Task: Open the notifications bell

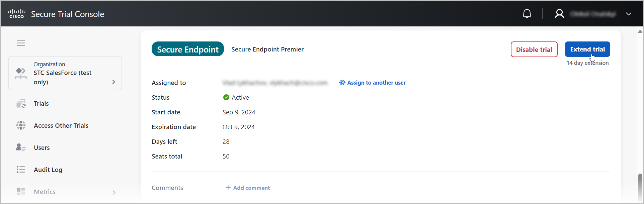Action: coord(527,14)
